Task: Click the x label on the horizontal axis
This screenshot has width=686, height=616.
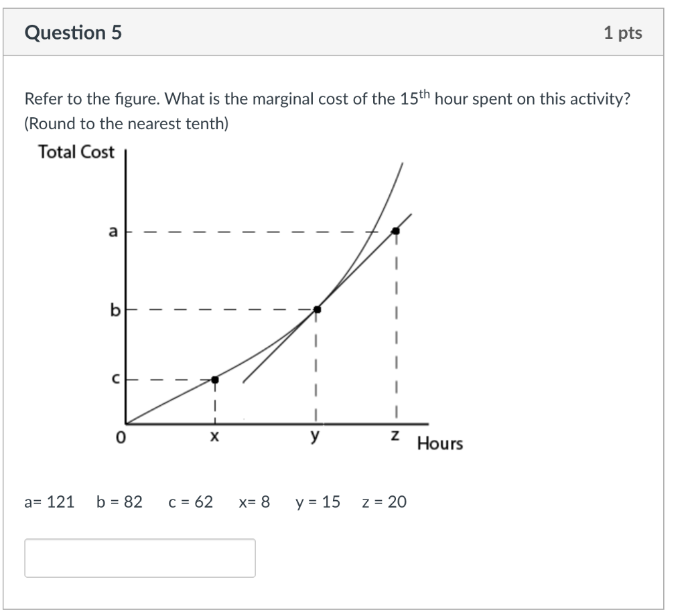Action: pos(214,437)
